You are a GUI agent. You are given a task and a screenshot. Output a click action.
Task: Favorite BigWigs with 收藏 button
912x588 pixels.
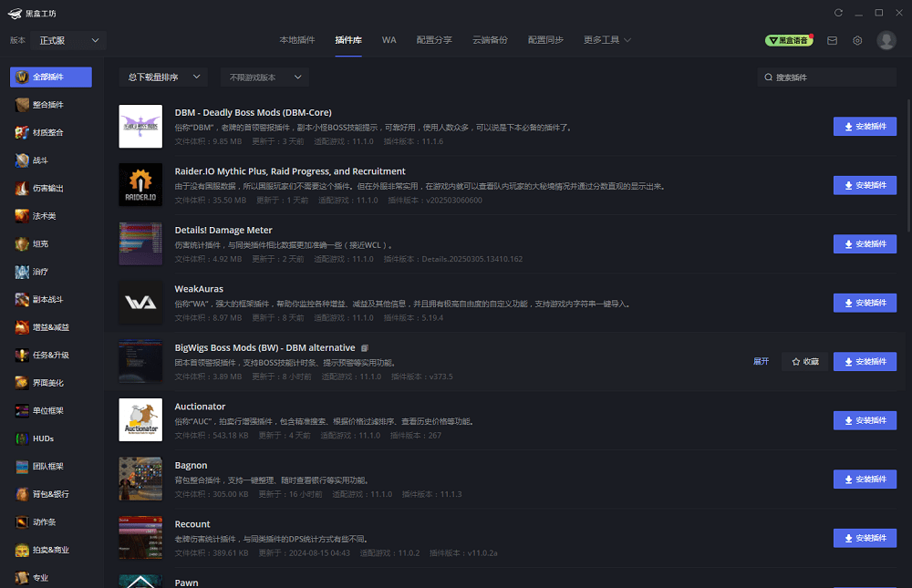pyautogui.click(x=804, y=362)
